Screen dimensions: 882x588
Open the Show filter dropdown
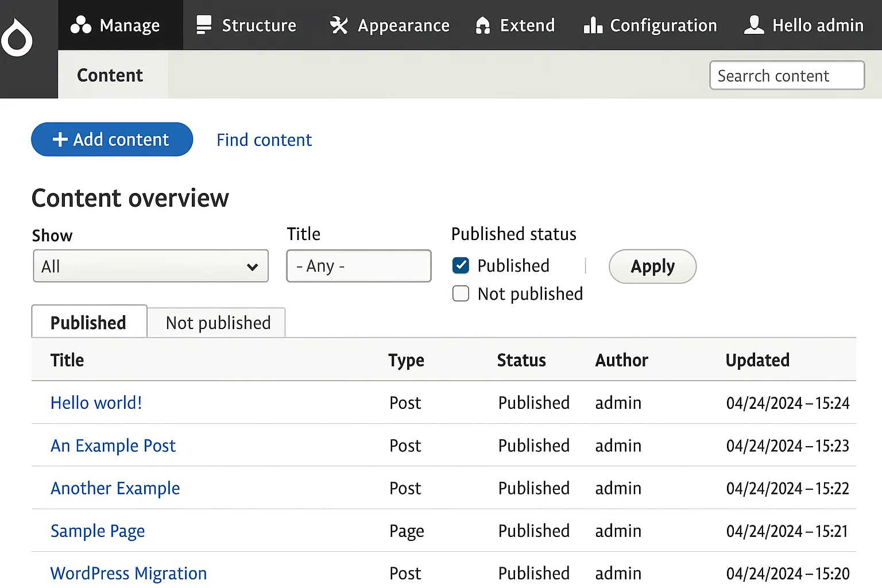click(150, 266)
